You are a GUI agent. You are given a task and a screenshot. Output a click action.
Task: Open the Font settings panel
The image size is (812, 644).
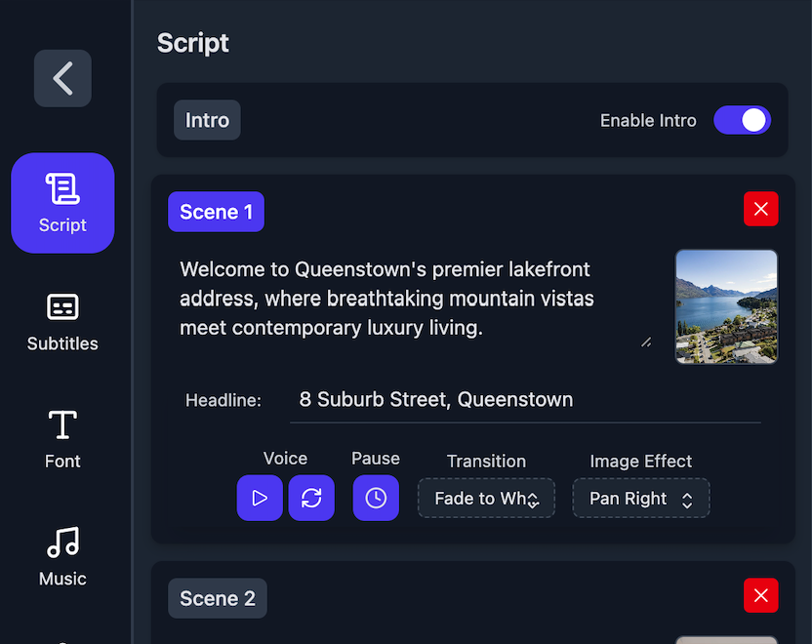62,439
